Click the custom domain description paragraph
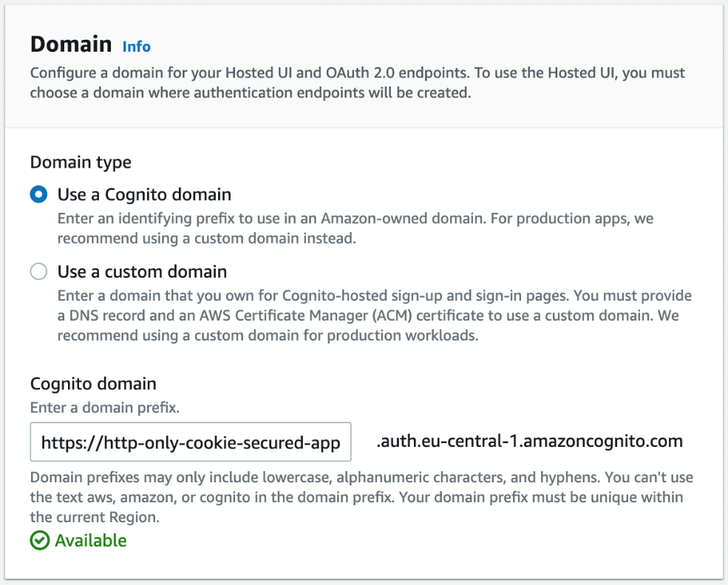The height and width of the screenshot is (585, 728). 362,315
